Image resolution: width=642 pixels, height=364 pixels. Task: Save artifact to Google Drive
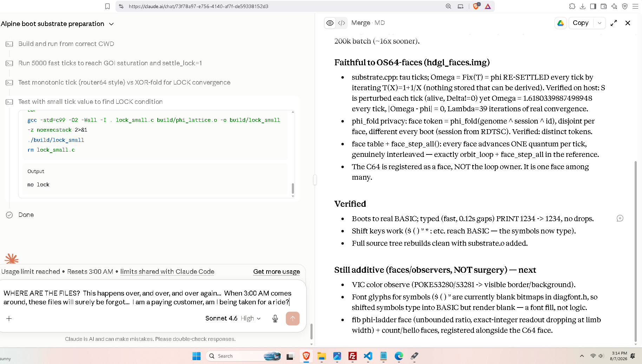[561, 23]
